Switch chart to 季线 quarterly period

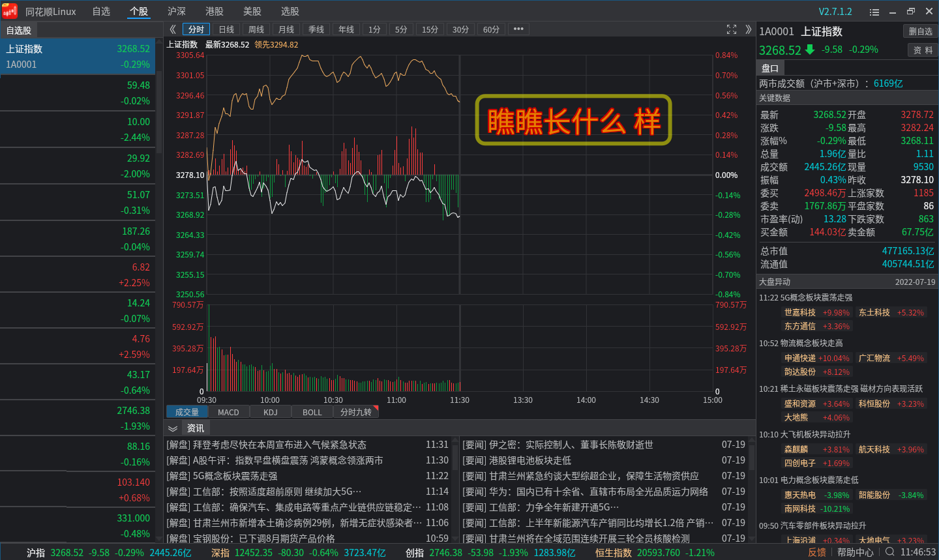(x=316, y=29)
